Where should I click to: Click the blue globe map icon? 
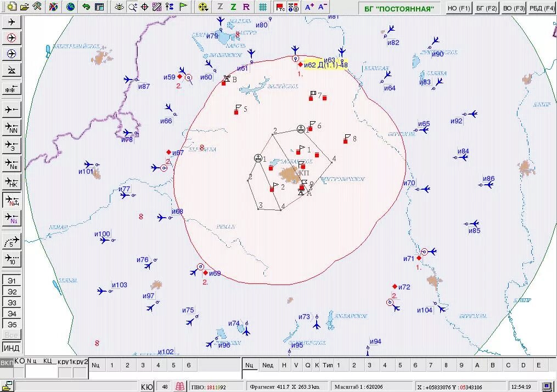coord(70,7)
